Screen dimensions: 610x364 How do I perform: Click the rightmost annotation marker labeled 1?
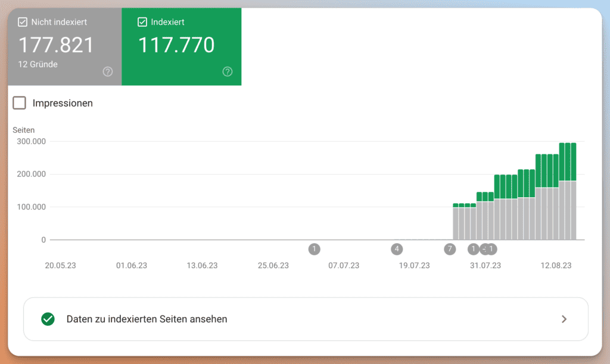coord(491,249)
